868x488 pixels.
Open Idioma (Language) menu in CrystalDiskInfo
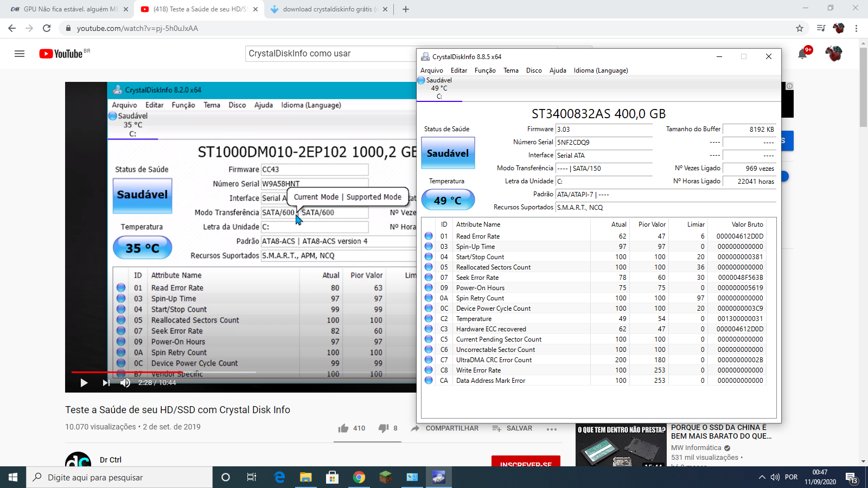(x=601, y=70)
